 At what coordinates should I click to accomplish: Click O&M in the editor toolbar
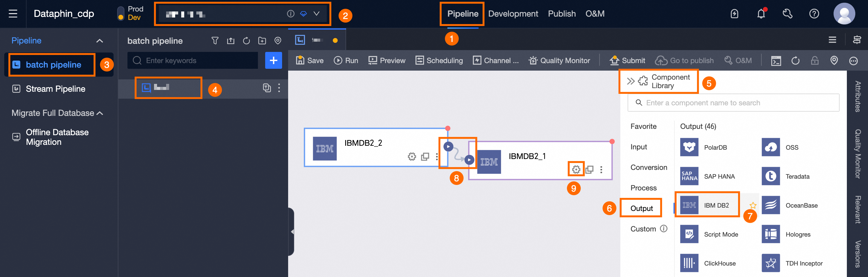click(x=738, y=61)
